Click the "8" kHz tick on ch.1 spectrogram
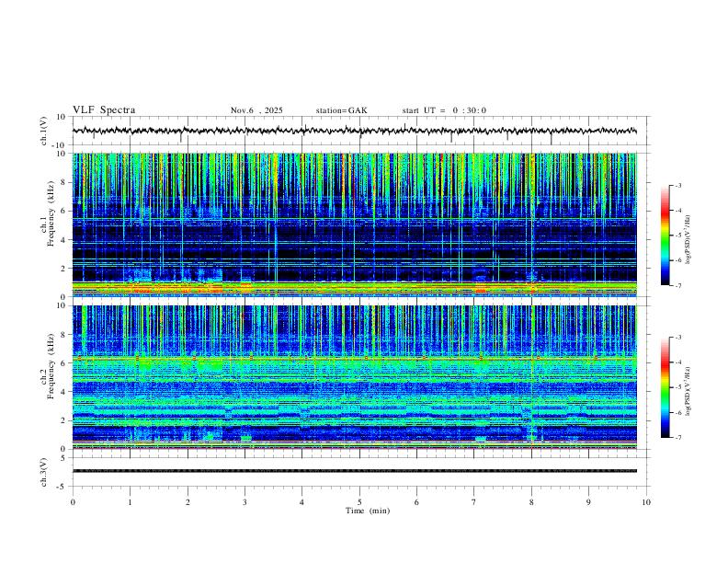The image size is (728, 563). point(64,182)
